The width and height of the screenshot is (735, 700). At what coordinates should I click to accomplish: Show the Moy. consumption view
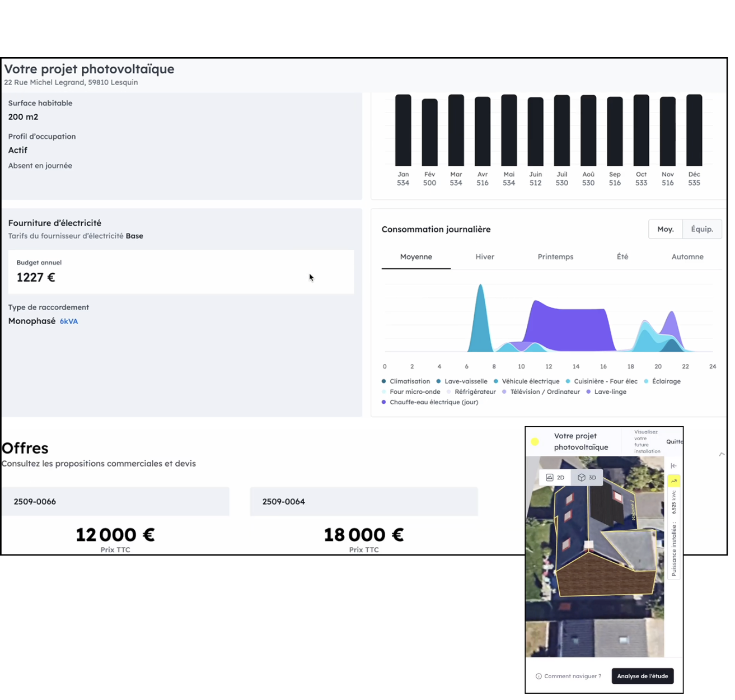pos(665,229)
